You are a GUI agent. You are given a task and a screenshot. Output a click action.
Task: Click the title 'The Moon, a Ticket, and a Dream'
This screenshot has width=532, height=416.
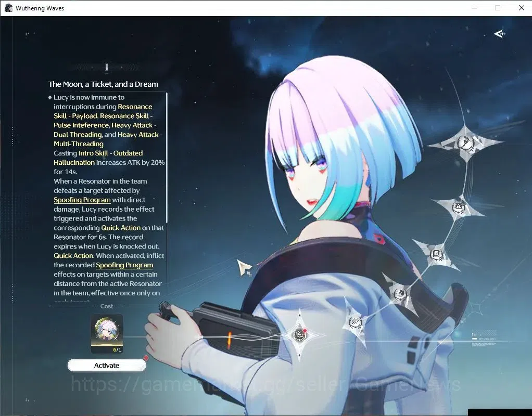pos(103,84)
